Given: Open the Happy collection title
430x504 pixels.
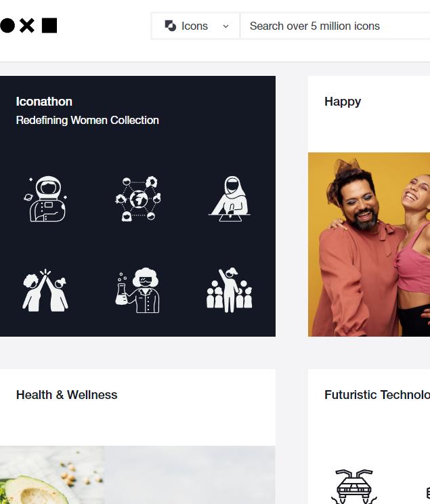Looking at the screenshot, I should (343, 102).
